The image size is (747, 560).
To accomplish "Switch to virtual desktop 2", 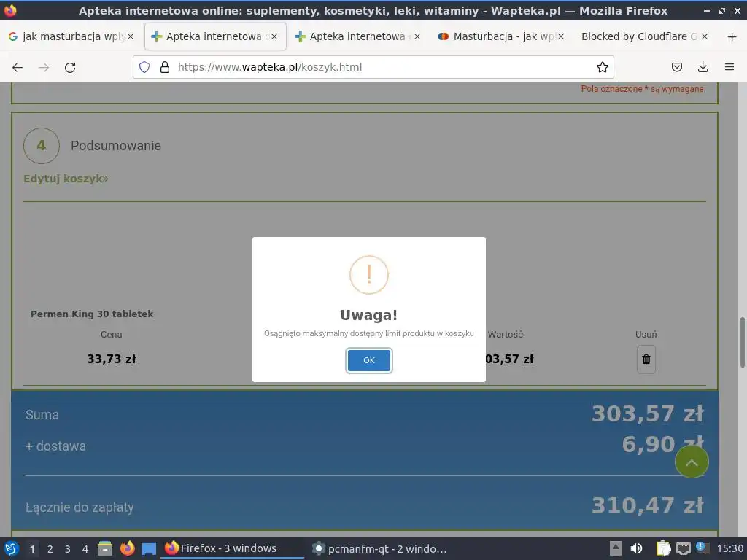I will click(x=50, y=549).
